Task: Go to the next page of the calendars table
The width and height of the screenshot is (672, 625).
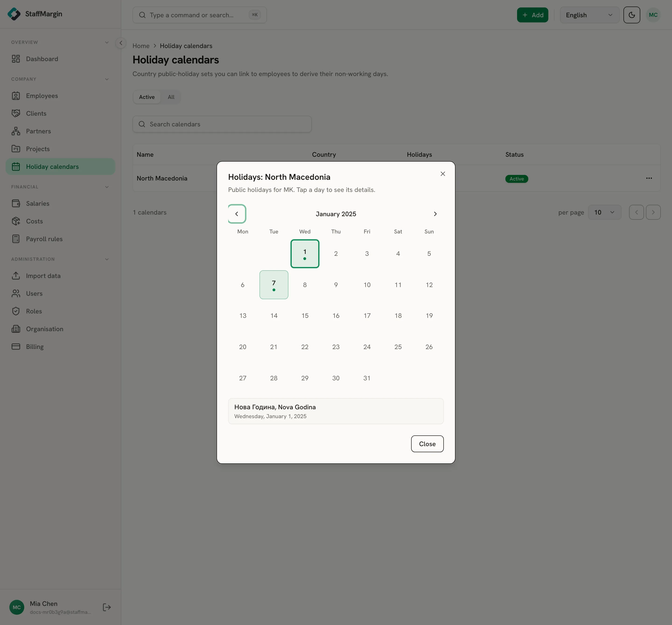Action: click(653, 212)
